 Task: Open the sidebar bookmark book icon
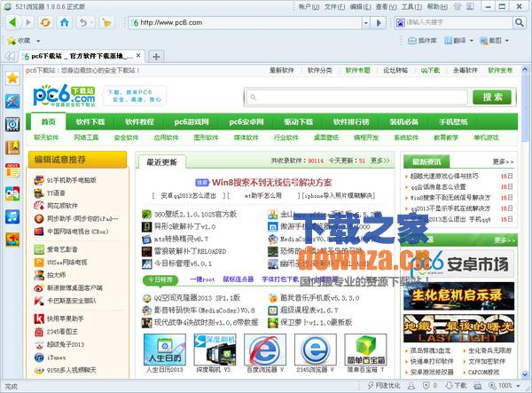pos(12,147)
